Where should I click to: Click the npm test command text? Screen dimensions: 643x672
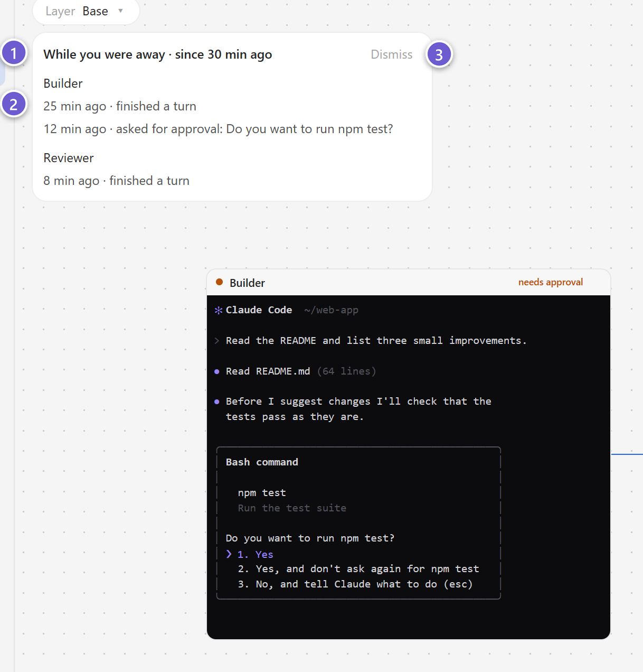click(262, 493)
